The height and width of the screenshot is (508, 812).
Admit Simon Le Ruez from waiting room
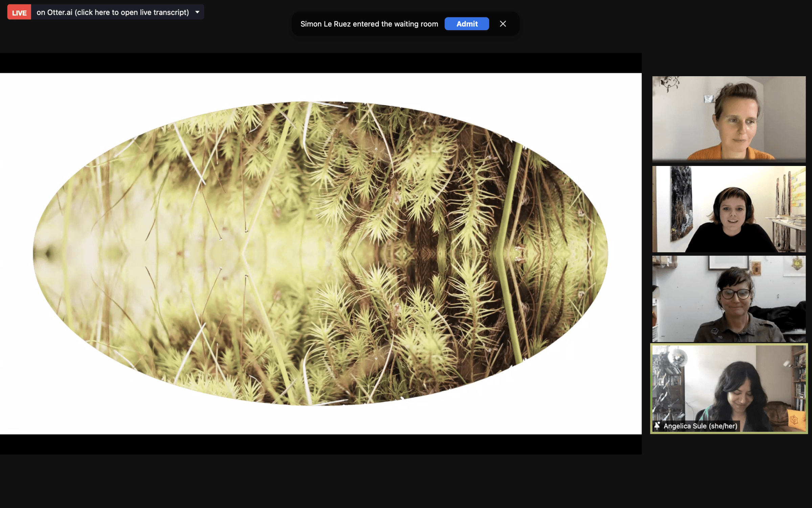[x=467, y=24]
